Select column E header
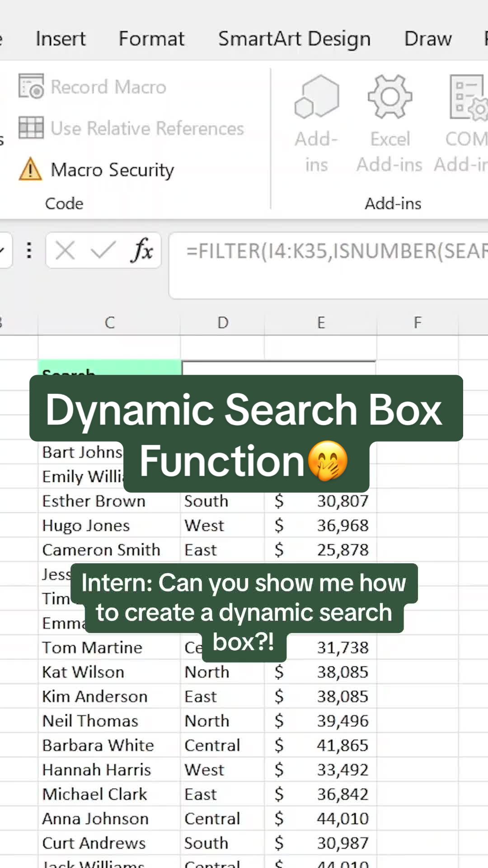 [320, 322]
